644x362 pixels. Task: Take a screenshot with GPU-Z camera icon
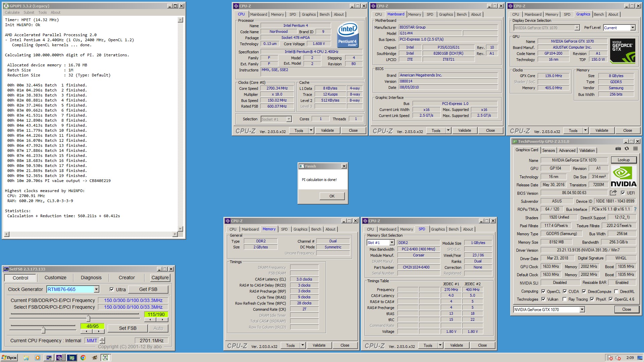coord(618,148)
